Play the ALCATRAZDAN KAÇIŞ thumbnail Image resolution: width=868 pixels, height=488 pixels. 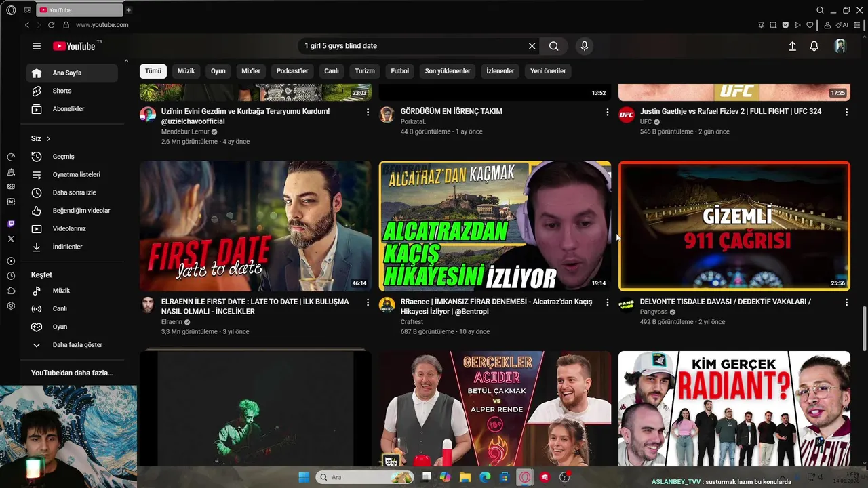[495, 226]
